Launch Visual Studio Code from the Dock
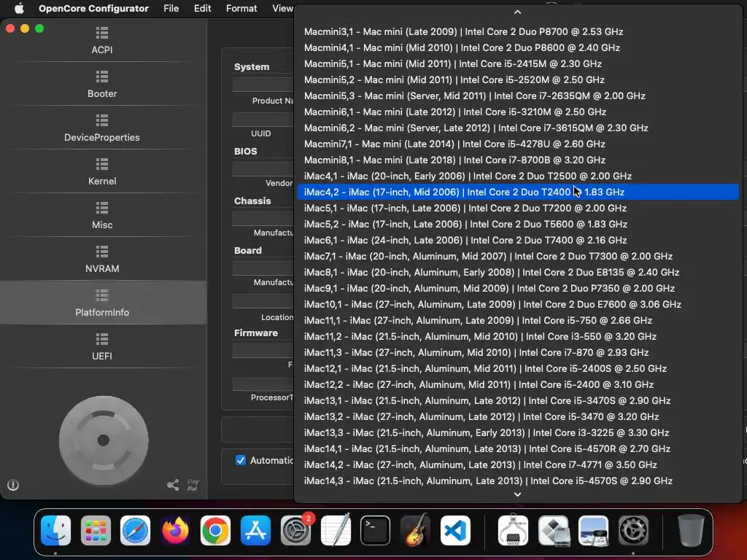 (x=455, y=530)
